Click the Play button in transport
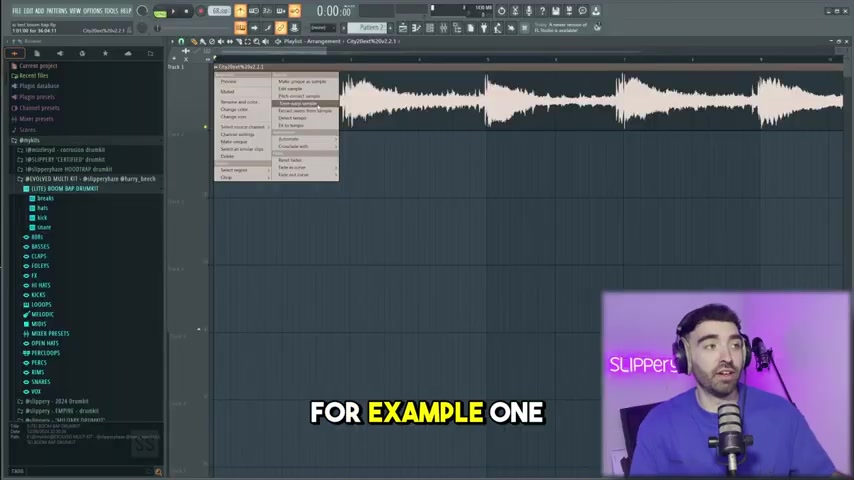The width and height of the screenshot is (854, 480). pos(173,11)
